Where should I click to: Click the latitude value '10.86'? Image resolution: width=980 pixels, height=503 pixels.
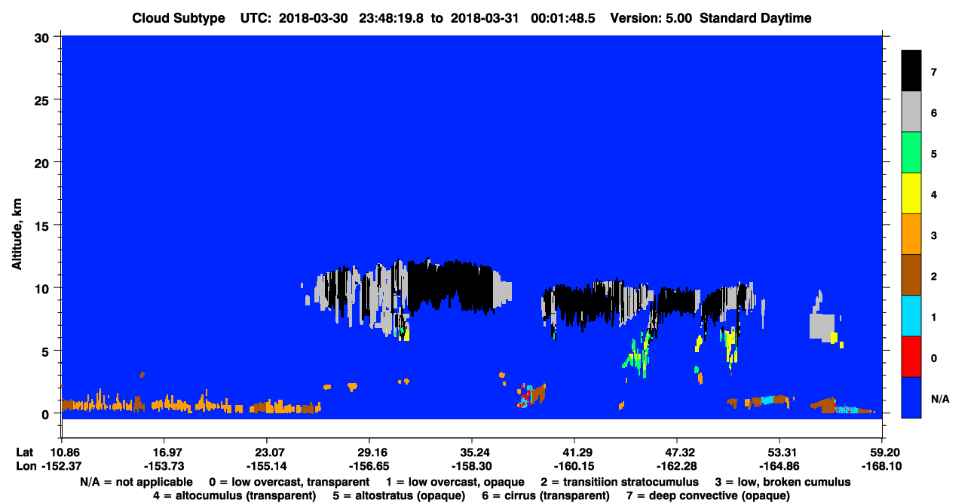(61, 452)
